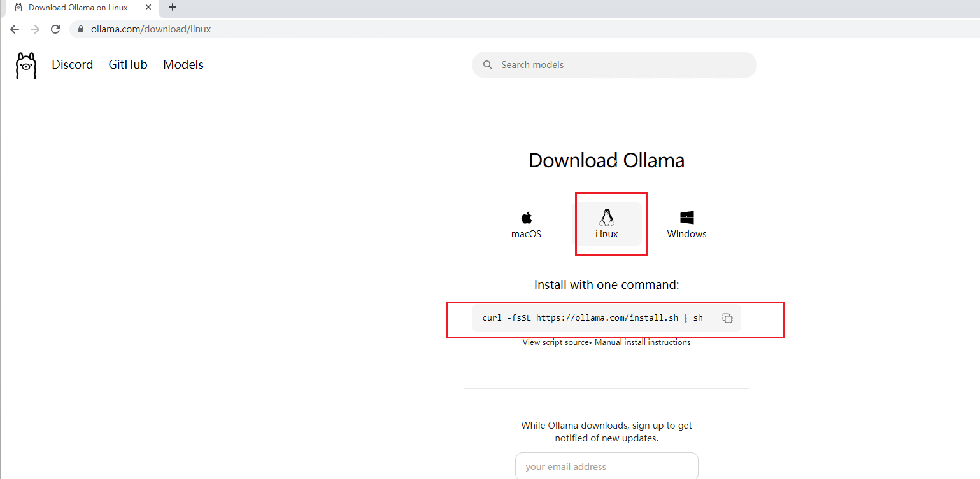This screenshot has height=479, width=980.
Task: Open Manual install instructions link
Action: tap(643, 342)
